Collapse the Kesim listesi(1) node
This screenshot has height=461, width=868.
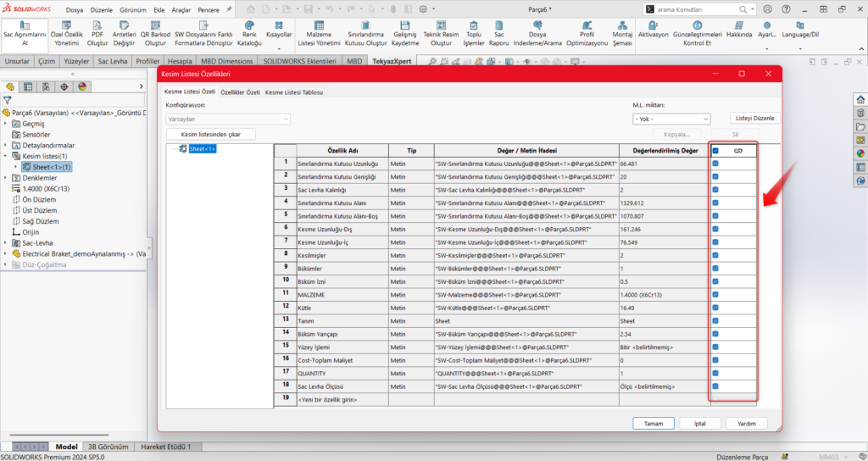click(x=6, y=156)
